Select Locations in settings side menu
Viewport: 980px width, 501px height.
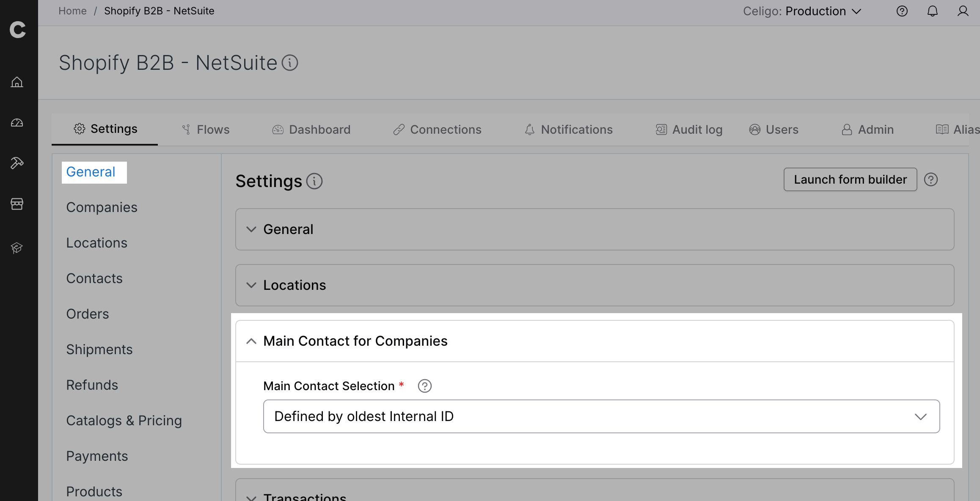[97, 243]
